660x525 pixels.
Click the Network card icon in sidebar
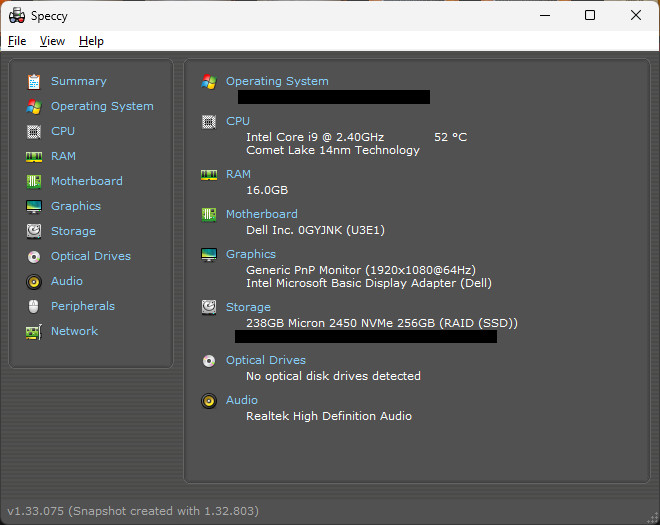[34, 332]
